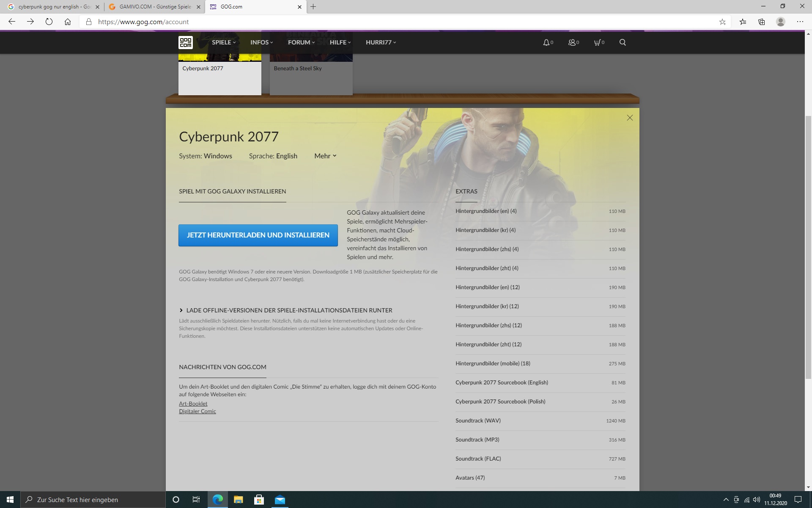Open Task View in the taskbar
This screenshot has height=508, width=812.
196,500
